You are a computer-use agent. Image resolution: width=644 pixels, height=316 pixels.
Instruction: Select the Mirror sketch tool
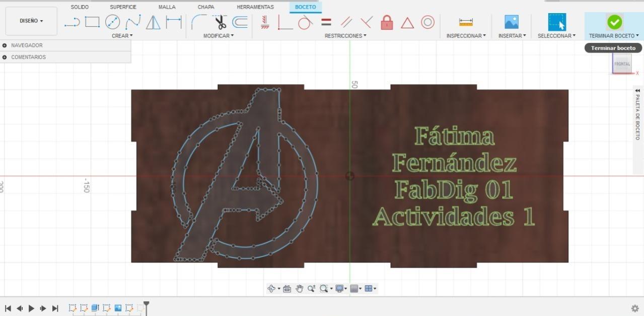153,22
